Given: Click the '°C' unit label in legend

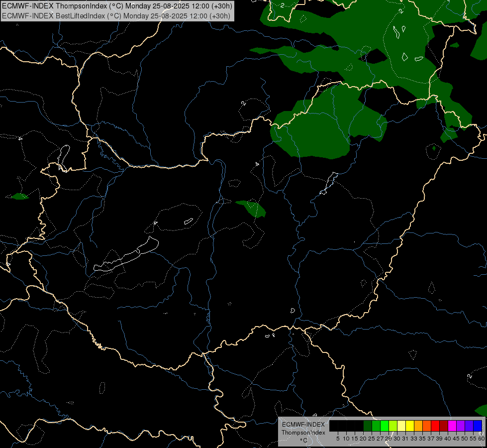Looking at the screenshot, I should tap(304, 441).
